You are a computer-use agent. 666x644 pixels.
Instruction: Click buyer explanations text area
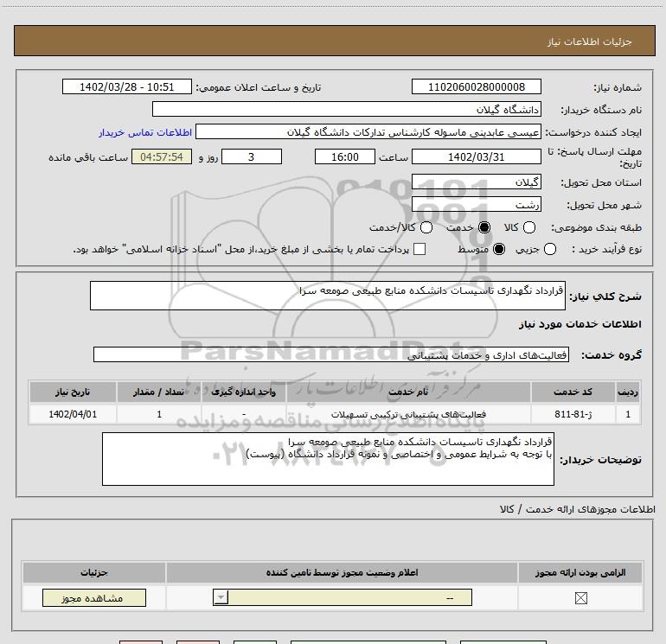(x=328, y=459)
